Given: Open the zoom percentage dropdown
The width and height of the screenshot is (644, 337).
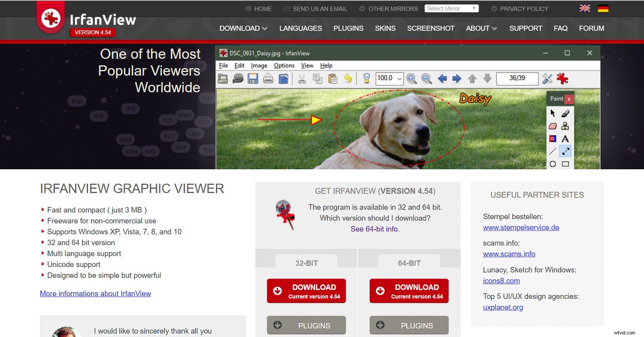Looking at the screenshot, I should point(398,79).
